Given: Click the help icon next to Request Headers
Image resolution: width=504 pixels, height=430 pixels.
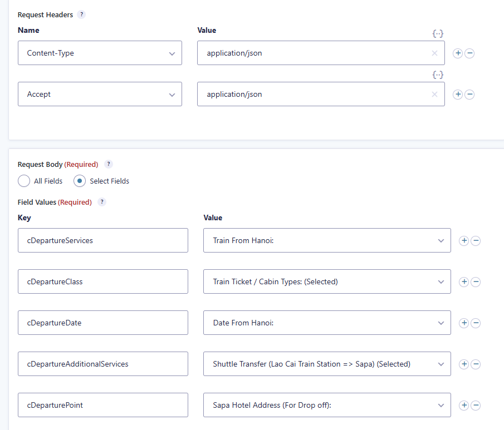Looking at the screenshot, I should (x=81, y=14).
